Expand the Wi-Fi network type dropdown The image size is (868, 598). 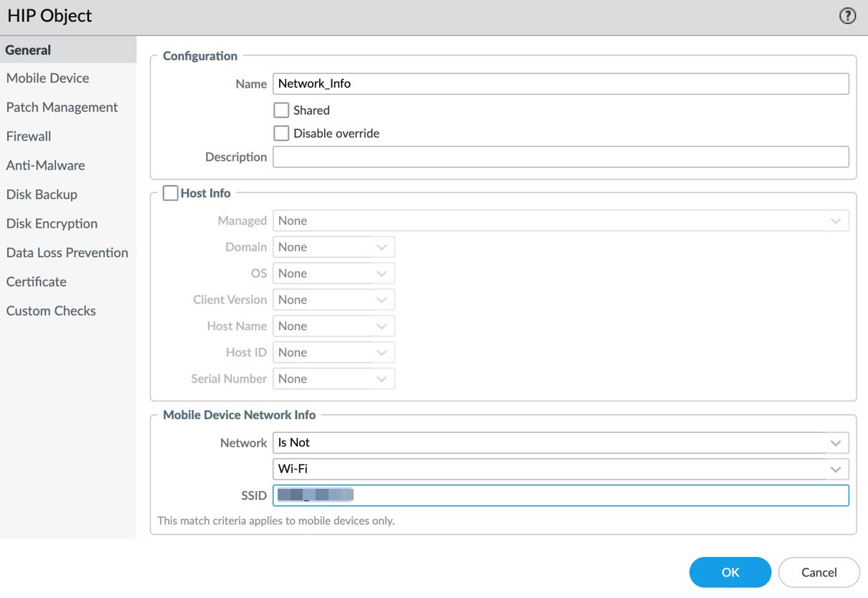point(560,469)
